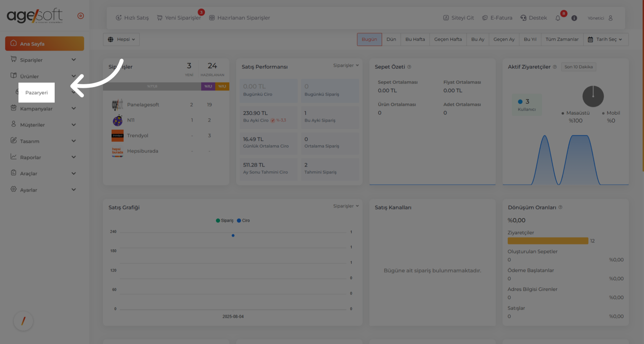The height and width of the screenshot is (344, 644).
Task: Open E-Fatura page
Action: [x=497, y=18]
